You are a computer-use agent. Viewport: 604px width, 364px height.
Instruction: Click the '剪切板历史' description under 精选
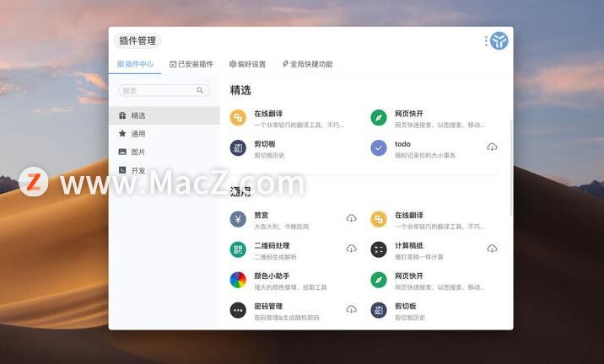[269, 155]
